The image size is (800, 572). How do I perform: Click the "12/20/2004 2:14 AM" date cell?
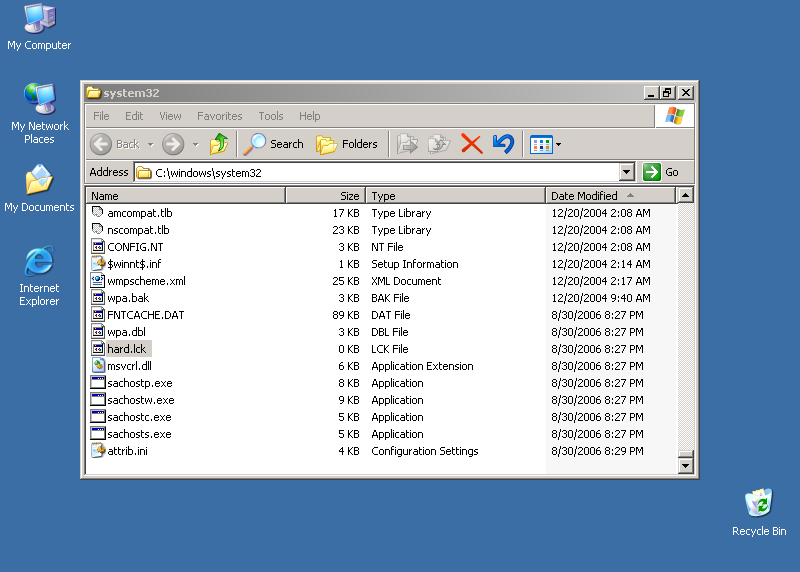tap(601, 264)
